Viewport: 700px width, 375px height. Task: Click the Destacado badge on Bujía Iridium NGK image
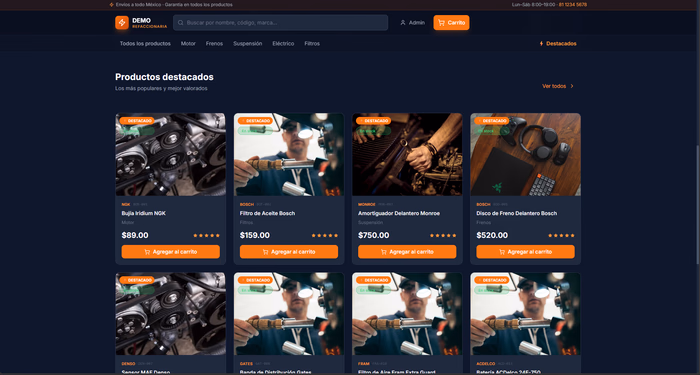137,121
